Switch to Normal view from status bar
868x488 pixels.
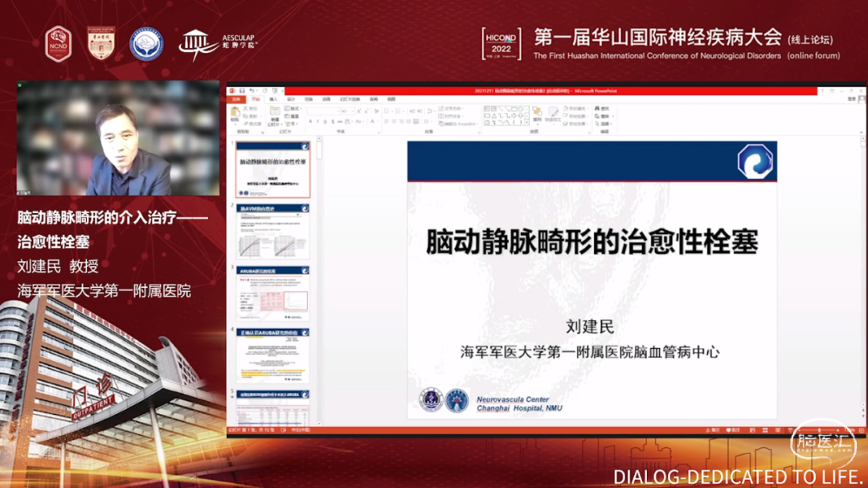click(752, 430)
